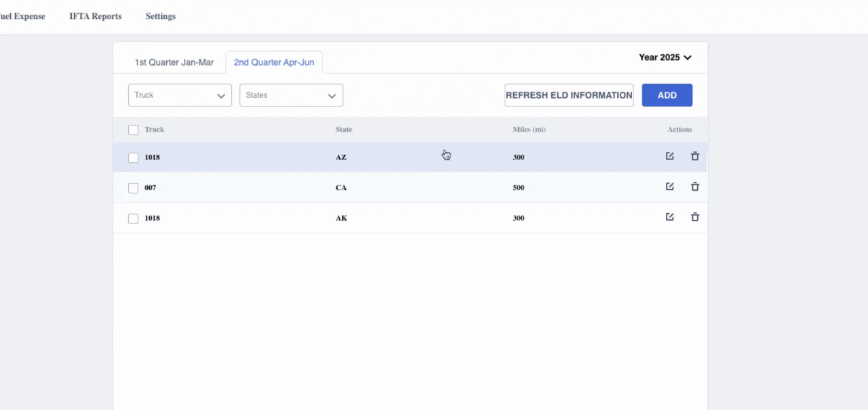868x410 pixels.
Task: Switch to 1st Quarter Jan-Mar tab
Action: click(174, 62)
